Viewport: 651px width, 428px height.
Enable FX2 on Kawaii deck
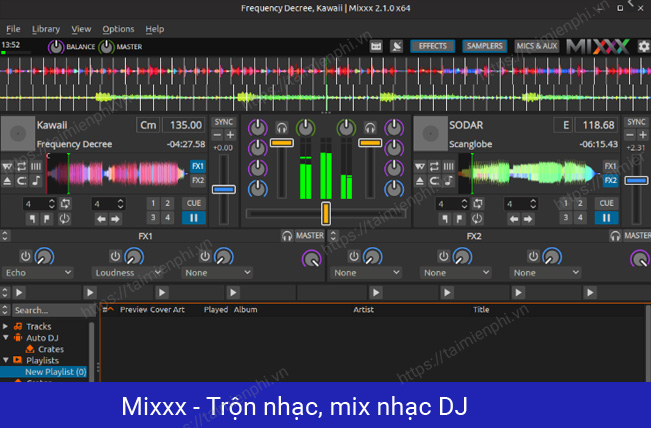coord(198,181)
